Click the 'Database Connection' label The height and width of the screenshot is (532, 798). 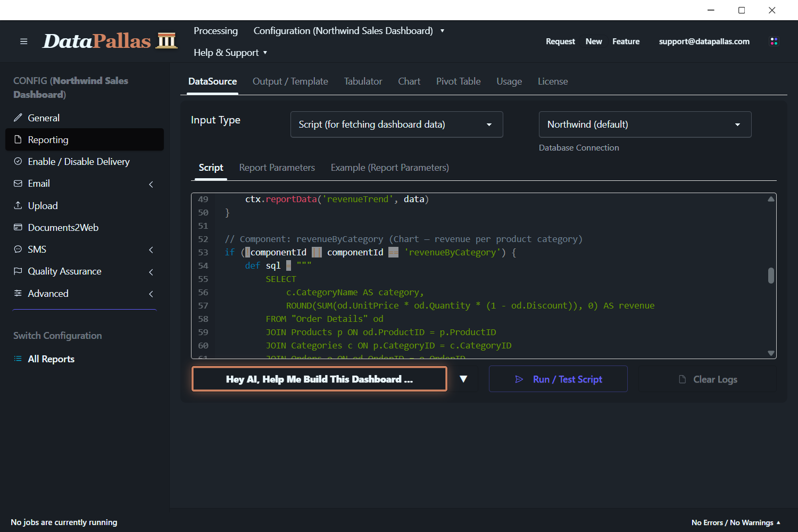[x=579, y=148]
